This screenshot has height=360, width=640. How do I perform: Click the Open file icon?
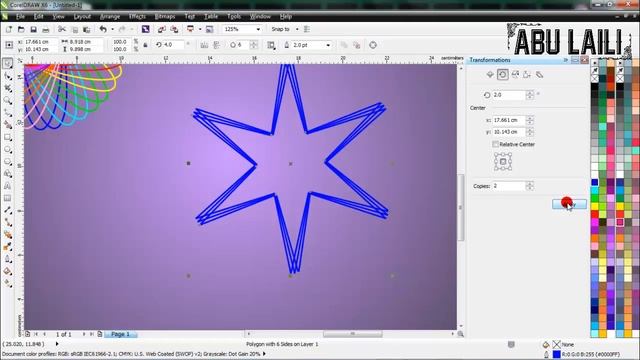[x=21, y=29]
